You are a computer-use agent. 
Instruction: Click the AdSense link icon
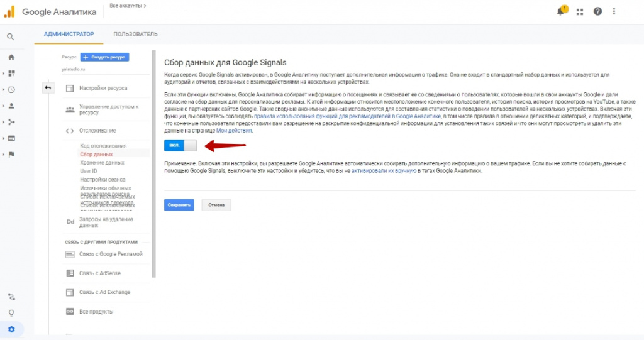coord(70,273)
